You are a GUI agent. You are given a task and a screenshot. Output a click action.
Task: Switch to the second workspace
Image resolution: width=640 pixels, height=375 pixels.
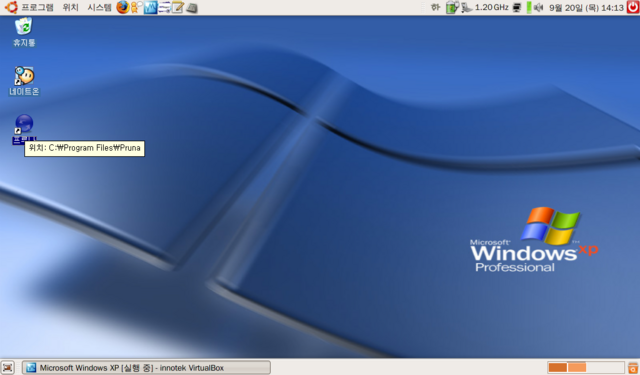pyautogui.click(x=577, y=367)
